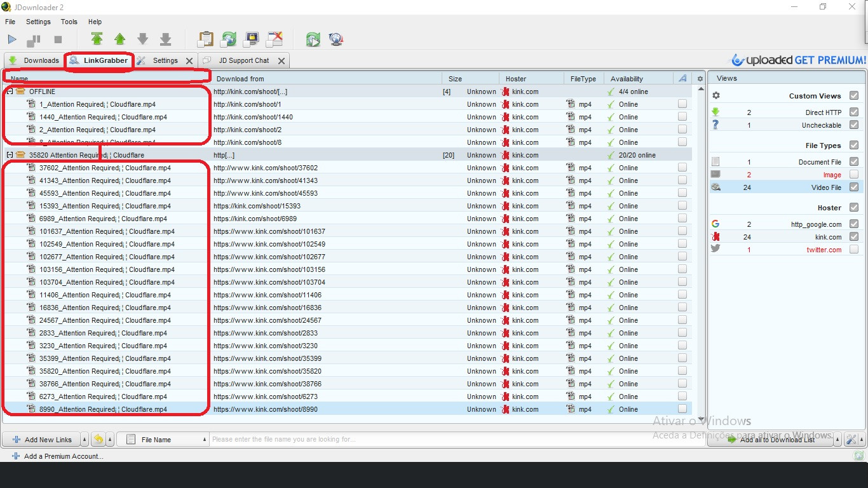Open arrow beside bottom wrench icon
The height and width of the screenshot is (488, 868).
(862, 440)
